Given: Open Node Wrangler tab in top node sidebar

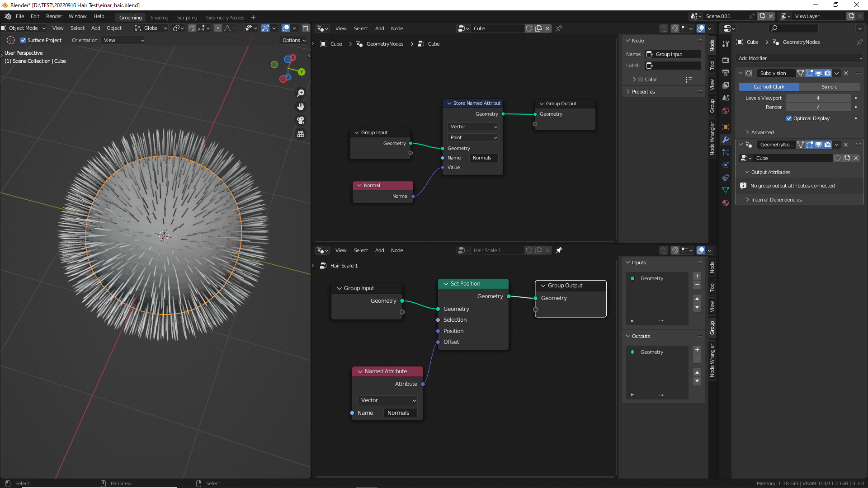Looking at the screenshot, I should (712, 138).
